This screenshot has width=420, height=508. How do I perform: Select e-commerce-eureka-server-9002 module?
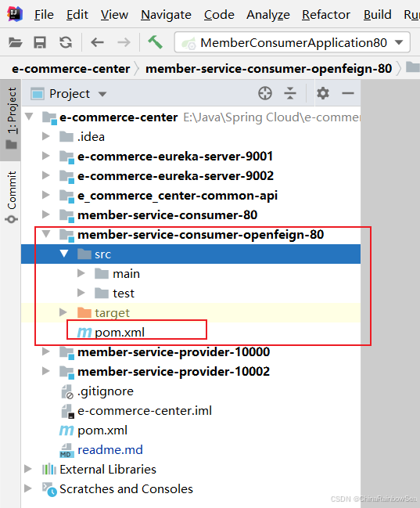point(175,176)
